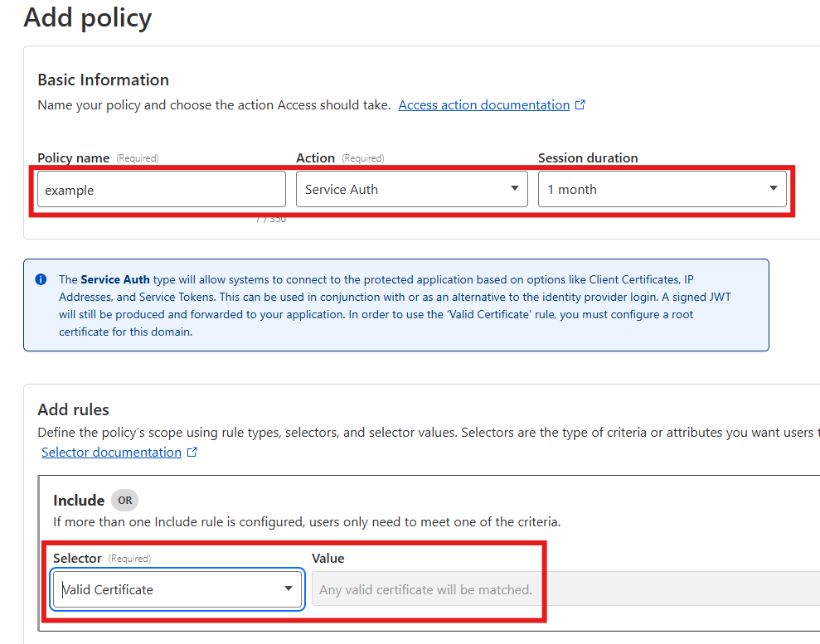Open the Selector documentation link

click(113, 452)
